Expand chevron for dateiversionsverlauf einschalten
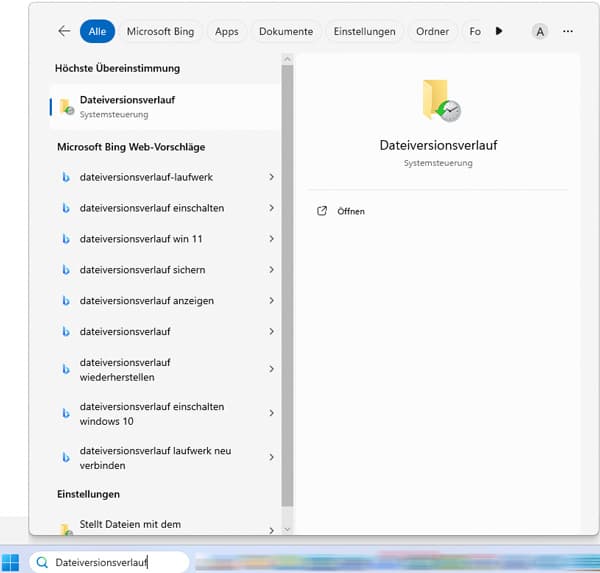 pyautogui.click(x=271, y=208)
